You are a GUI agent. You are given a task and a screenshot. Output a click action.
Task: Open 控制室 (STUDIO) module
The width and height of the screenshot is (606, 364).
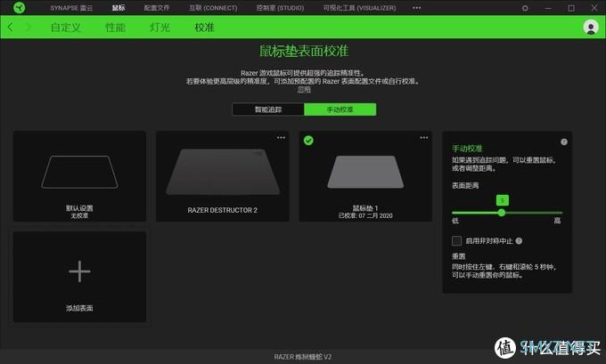click(280, 8)
